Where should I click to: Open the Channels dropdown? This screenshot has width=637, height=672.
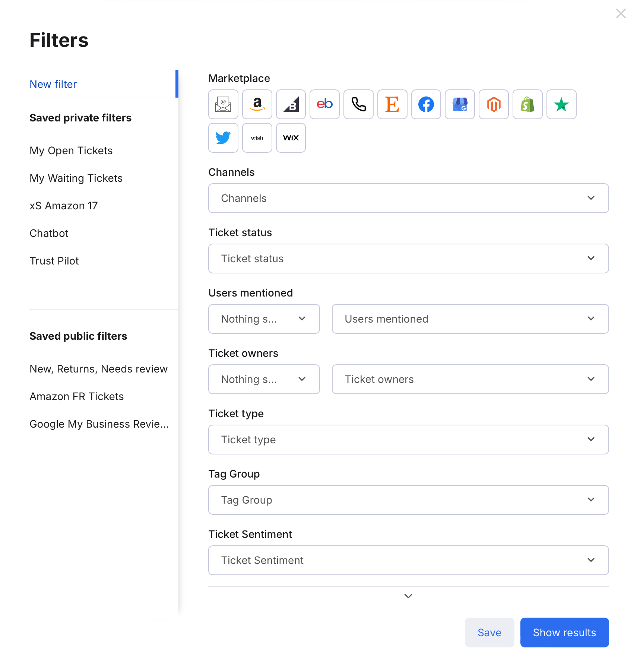(408, 198)
